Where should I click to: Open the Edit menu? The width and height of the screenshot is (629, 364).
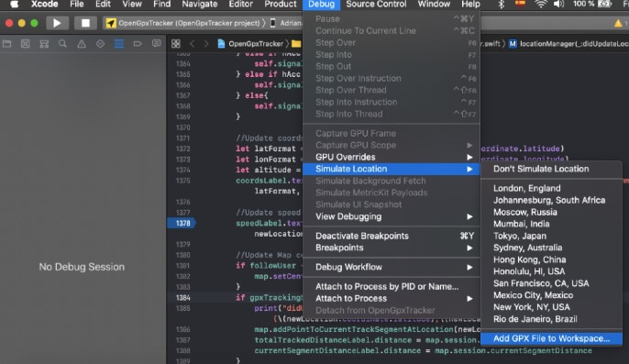click(103, 5)
